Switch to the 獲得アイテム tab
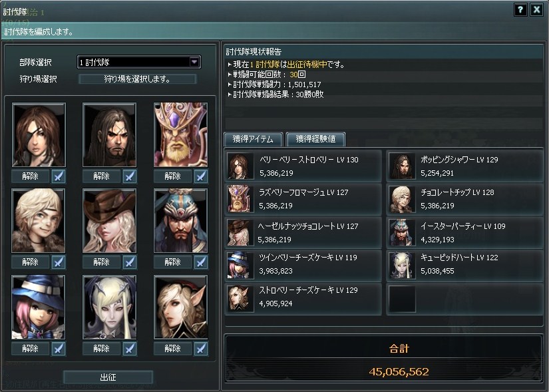 point(253,139)
